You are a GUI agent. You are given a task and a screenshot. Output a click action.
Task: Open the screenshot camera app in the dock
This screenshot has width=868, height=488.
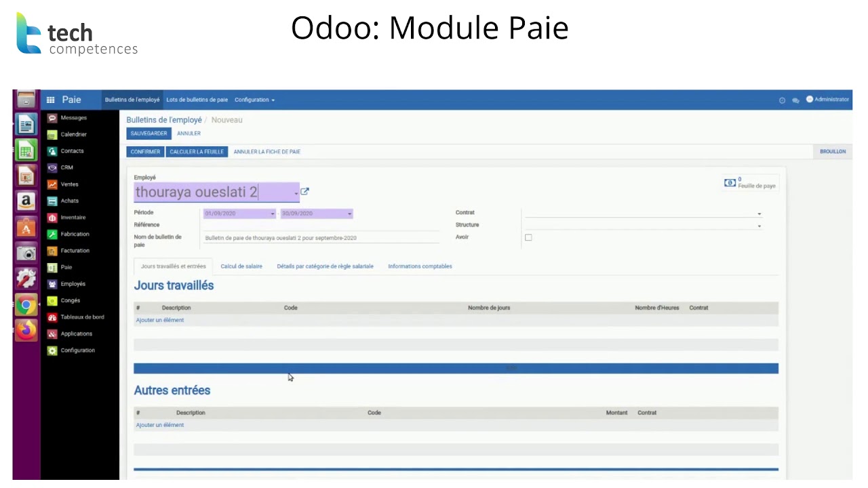click(26, 253)
